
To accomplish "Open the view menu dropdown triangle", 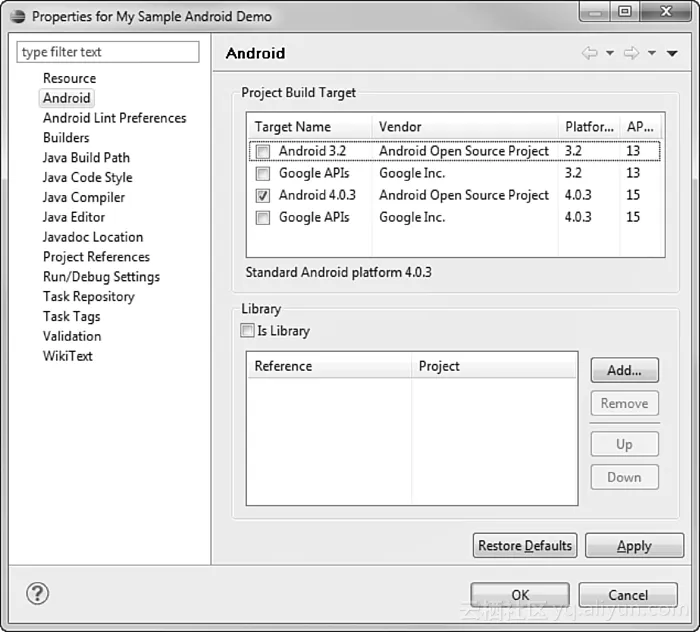I will coord(672,54).
